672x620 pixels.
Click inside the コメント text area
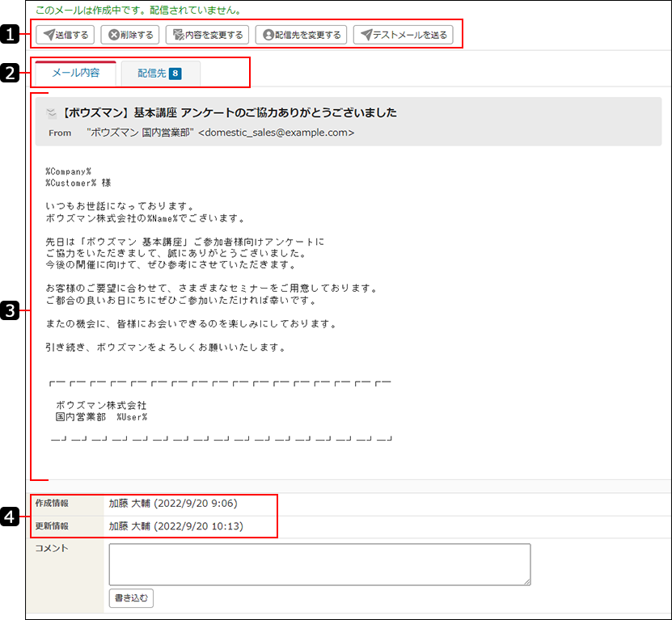pyautogui.click(x=319, y=564)
